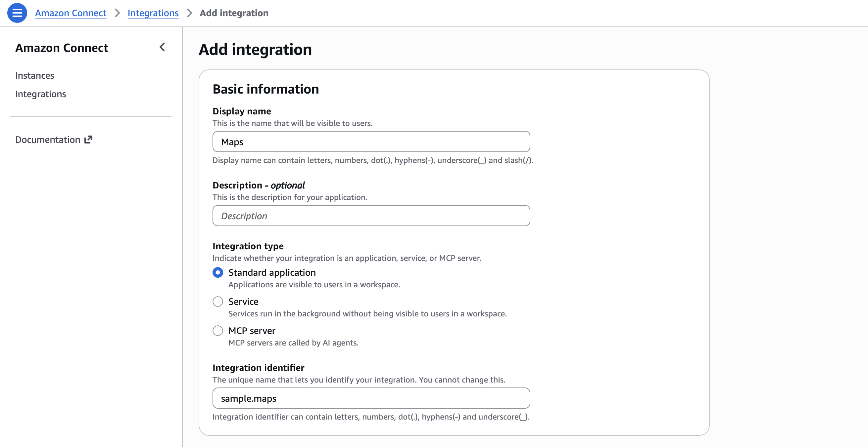Open the Documentation link in sidebar
868x447 pixels.
(48, 140)
